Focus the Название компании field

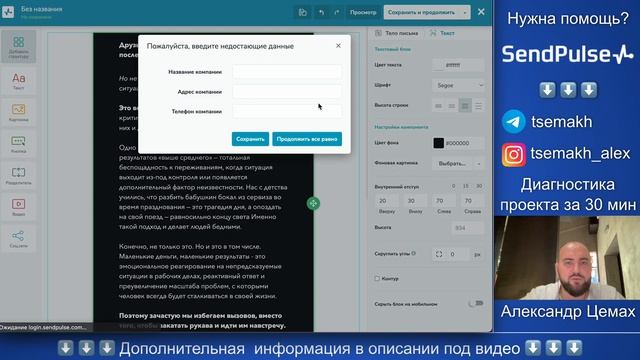[x=287, y=72]
